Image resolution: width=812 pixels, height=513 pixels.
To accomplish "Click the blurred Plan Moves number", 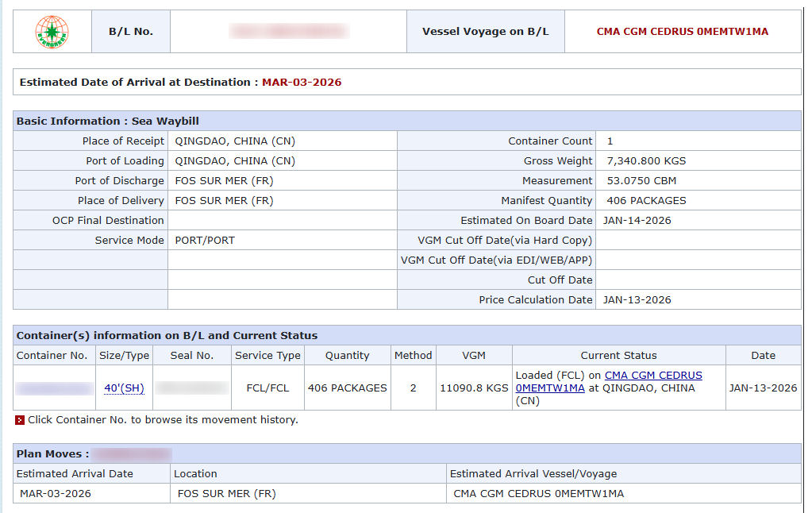I will pos(132,454).
